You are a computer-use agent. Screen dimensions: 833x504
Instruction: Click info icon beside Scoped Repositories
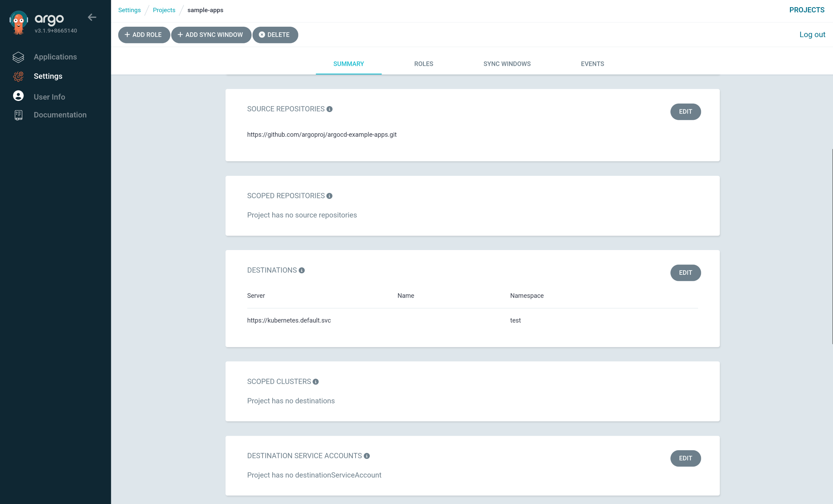(x=329, y=196)
